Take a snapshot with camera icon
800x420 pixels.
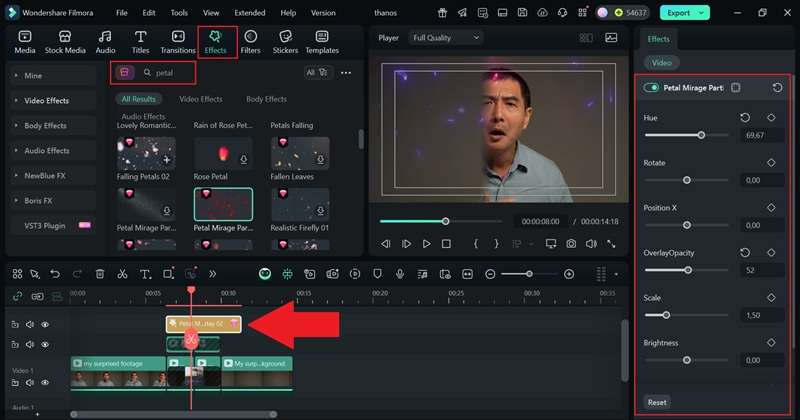571,244
